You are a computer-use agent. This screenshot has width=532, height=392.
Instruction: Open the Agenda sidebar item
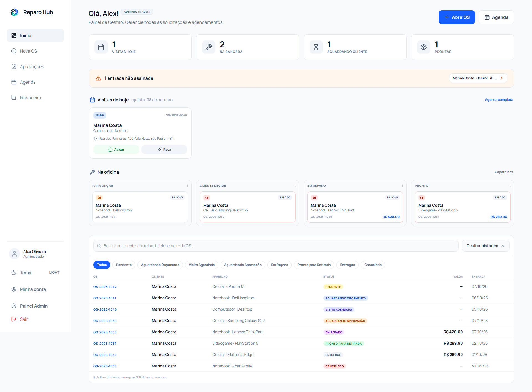pyautogui.click(x=35, y=82)
